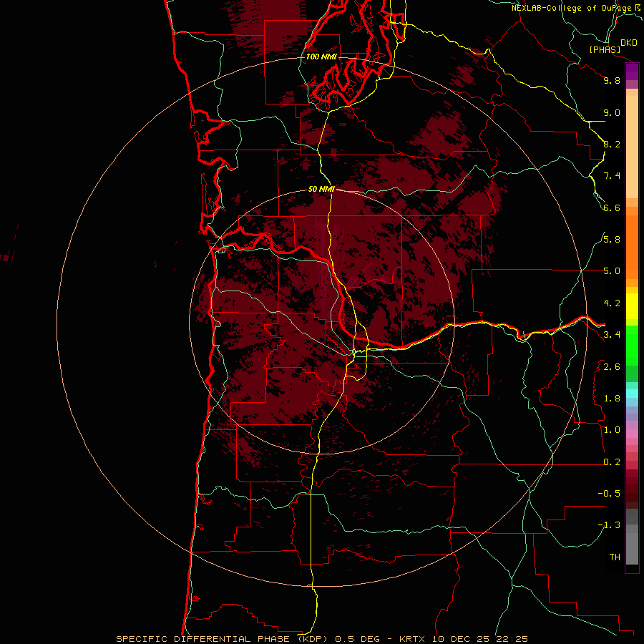The image size is (644, 644).
Task: Click the 4.2 value on the color scale
Action: pos(612,303)
